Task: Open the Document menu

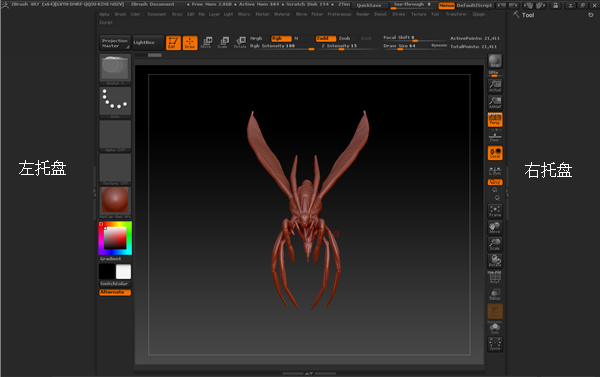Action: [157, 14]
